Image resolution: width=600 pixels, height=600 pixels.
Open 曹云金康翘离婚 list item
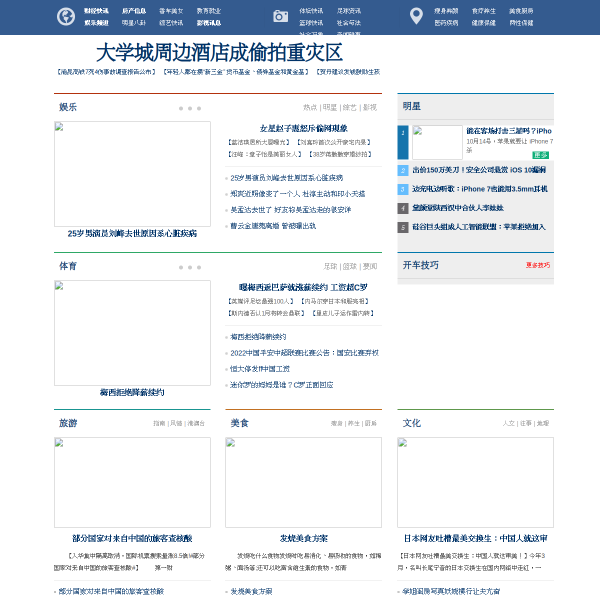point(273,226)
